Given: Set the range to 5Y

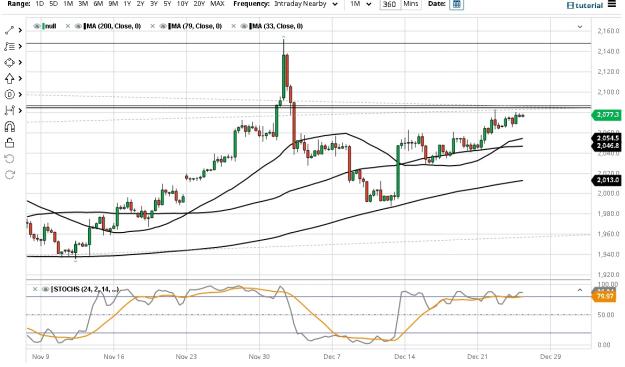Looking at the screenshot, I should pos(167,4).
